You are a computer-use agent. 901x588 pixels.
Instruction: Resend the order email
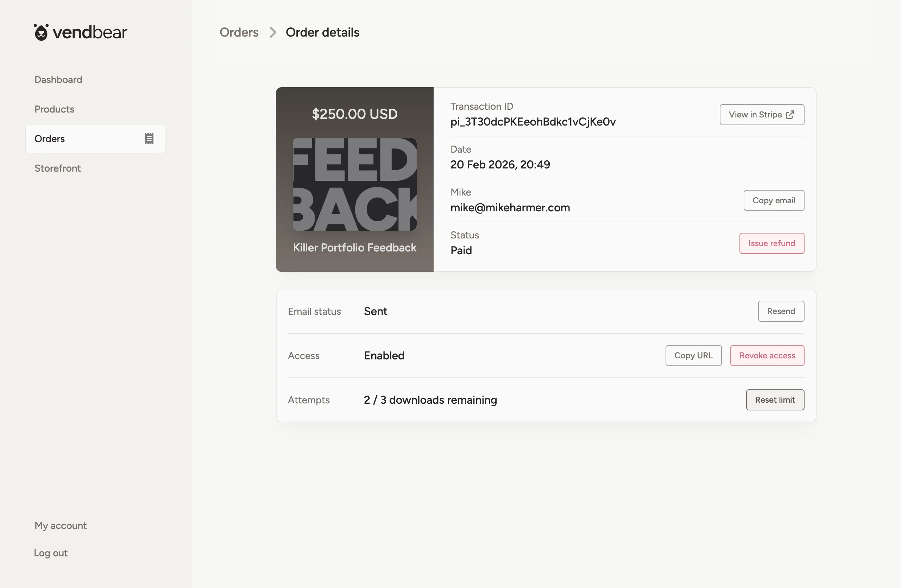click(781, 311)
